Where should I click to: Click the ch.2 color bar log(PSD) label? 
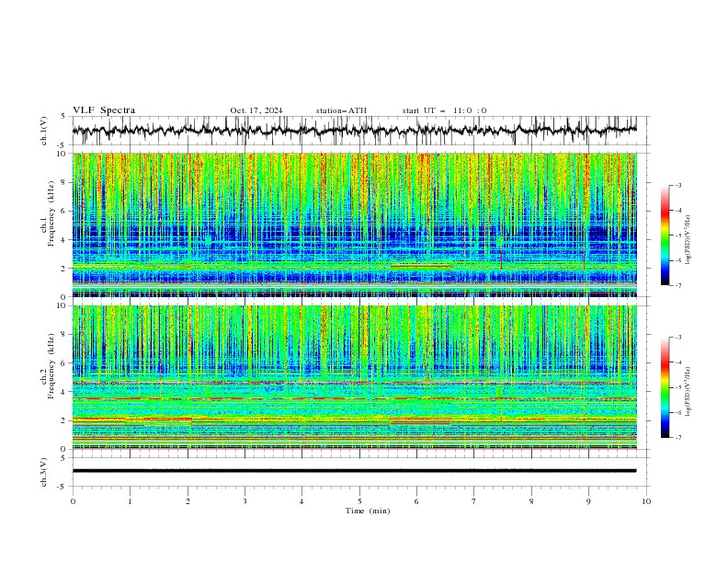click(x=688, y=392)
